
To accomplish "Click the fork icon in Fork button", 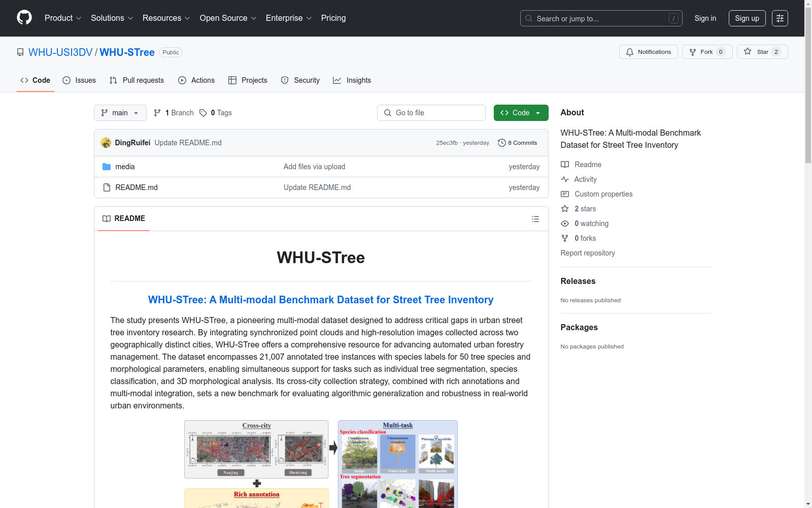I will (693, 52).
